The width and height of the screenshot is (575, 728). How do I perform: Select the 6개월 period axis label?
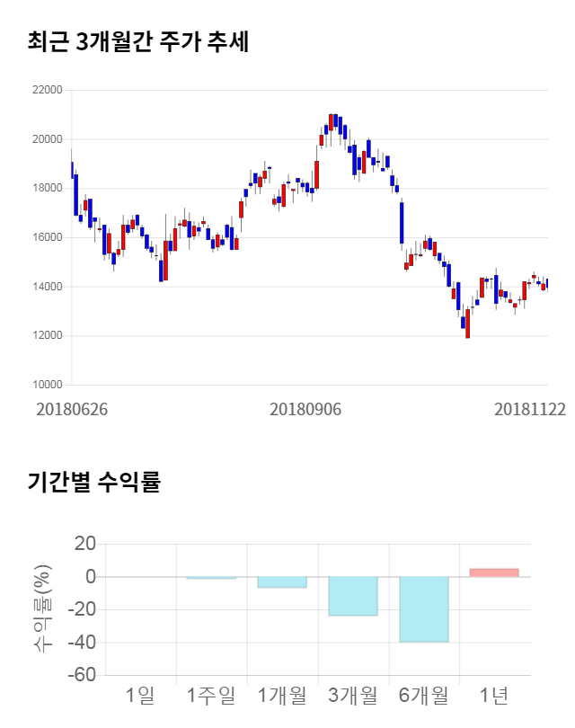coord(424,695)
